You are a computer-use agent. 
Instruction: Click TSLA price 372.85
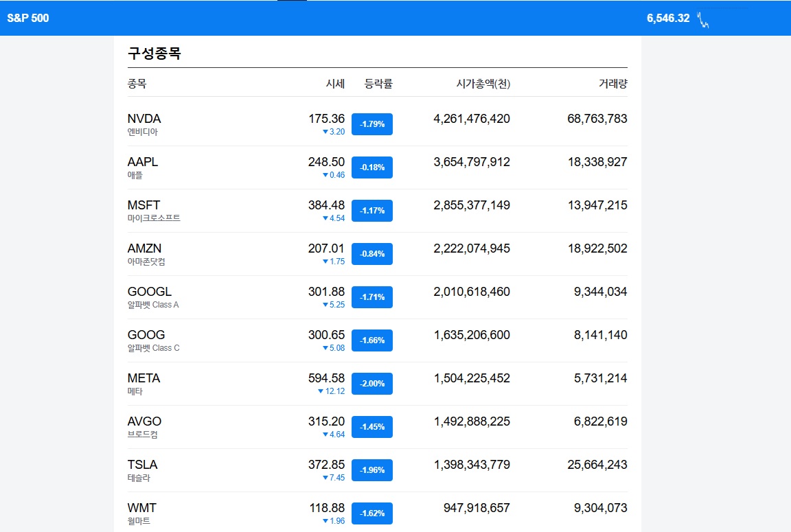pyautogui.click(x=326, y=465)
